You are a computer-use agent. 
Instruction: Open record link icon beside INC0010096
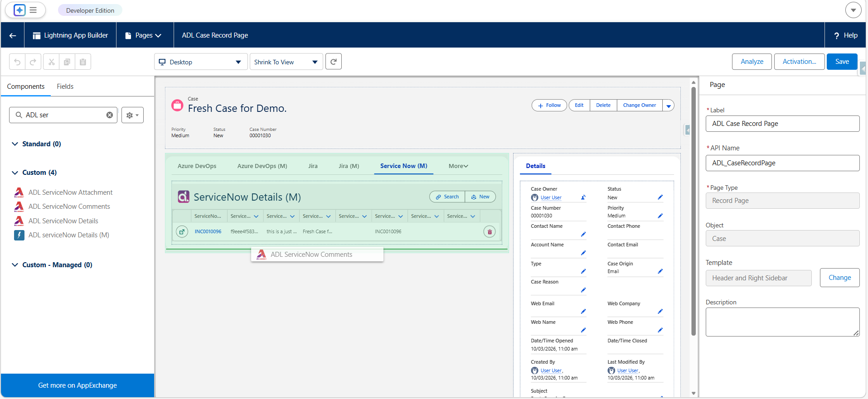tap(182, 232)
